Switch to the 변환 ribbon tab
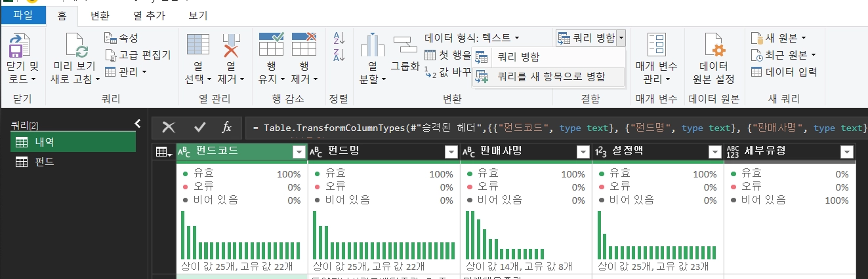The height and width of the screenshot is (279, 868). click(99, 15)
